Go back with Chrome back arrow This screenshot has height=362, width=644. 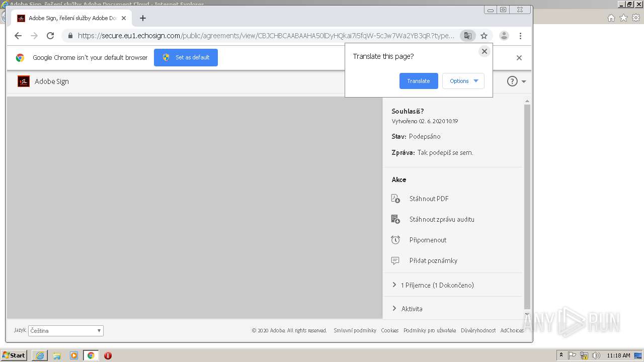pos(18,36)
